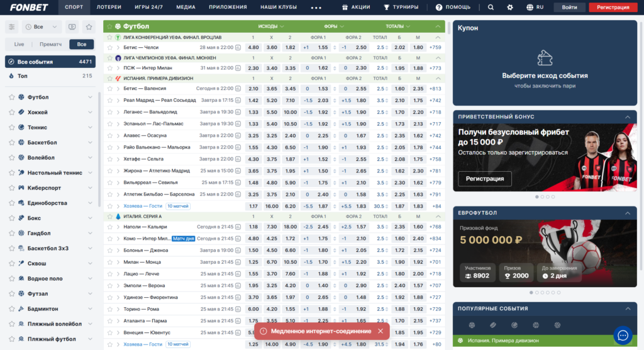Open the Все time filter dropdown

41,26
